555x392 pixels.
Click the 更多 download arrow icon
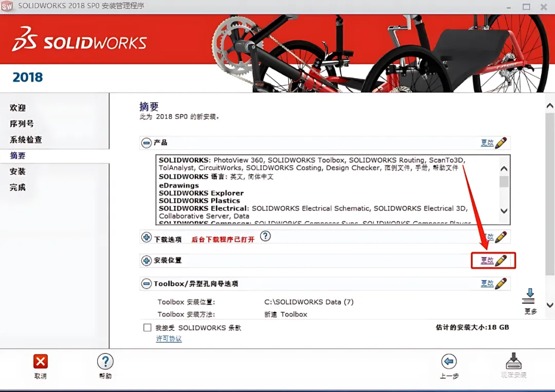tap(529, 296)
